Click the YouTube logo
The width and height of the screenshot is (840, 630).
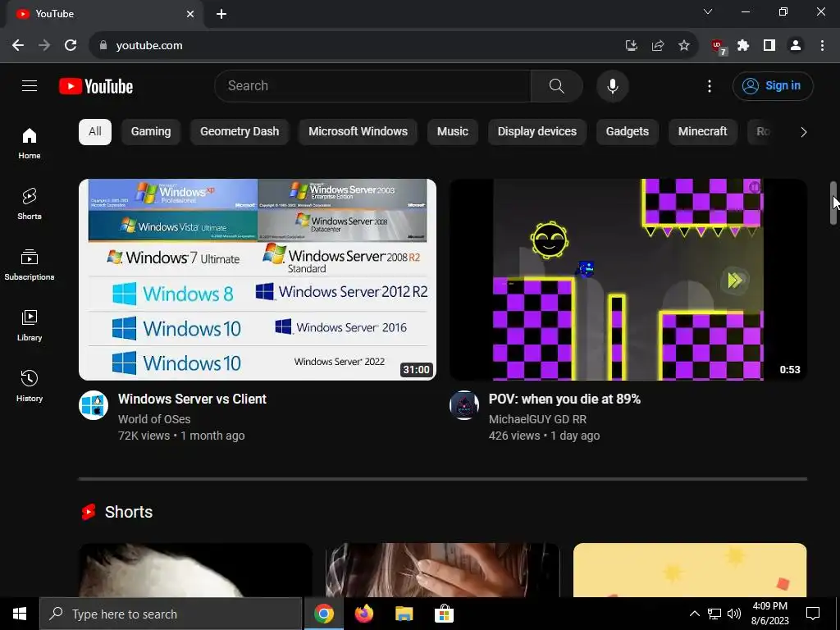pos(96,86)
